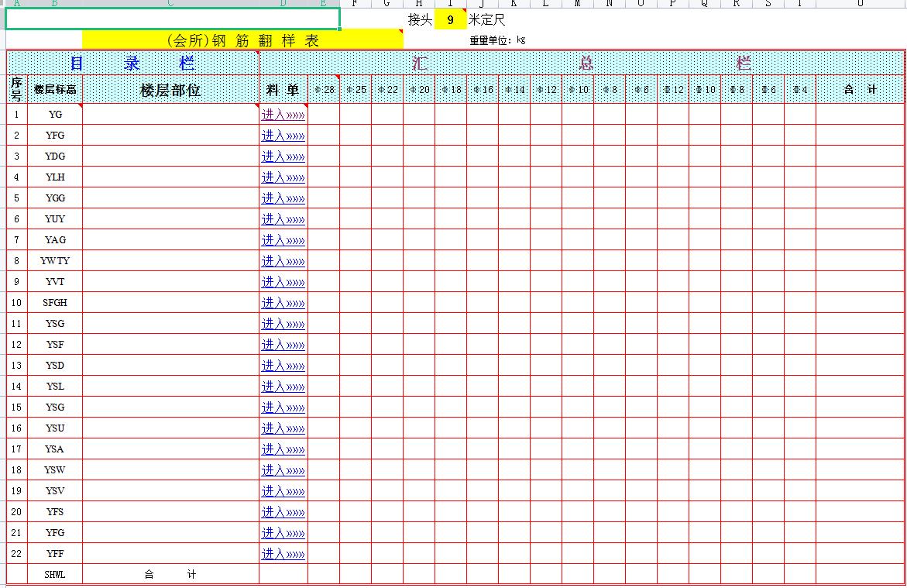Click the 重量单位: kg label cell
Viewport: 907px width, 588px height.
pyautogui.click(x=497, y=40)
